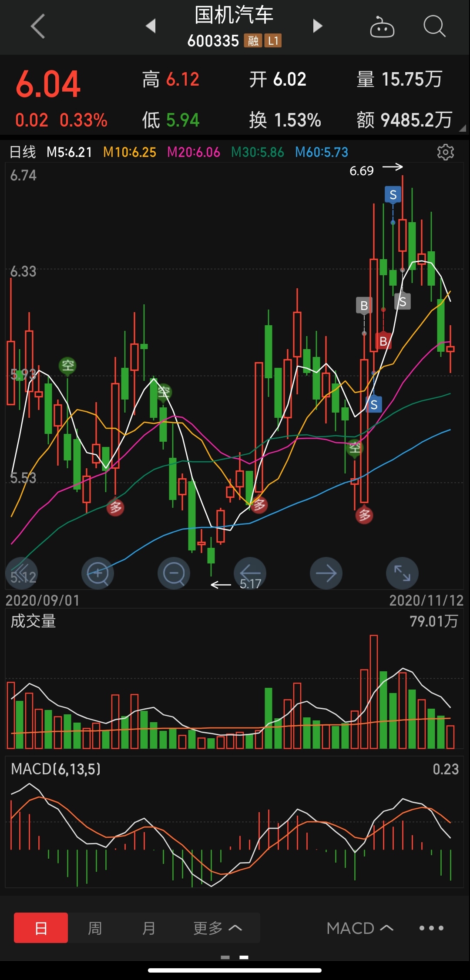Screen dimensions: 470x980
Task: Tap the day high 6.12
Action: 183,80
